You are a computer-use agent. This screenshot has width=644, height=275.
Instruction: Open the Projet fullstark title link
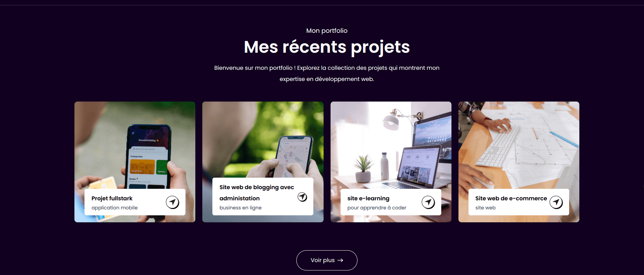tap(112, 198)
